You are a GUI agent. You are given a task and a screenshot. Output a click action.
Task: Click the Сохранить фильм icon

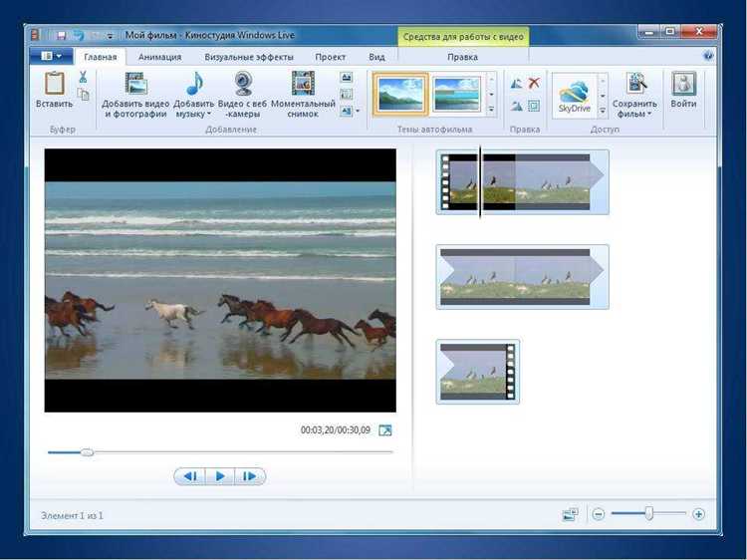coord(635,84)
